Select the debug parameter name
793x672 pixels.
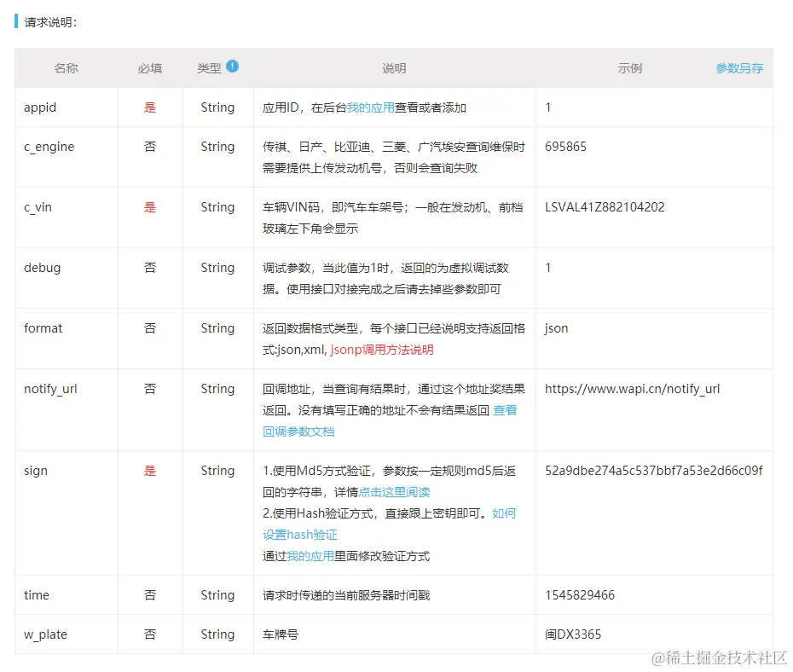click(42, 268)
